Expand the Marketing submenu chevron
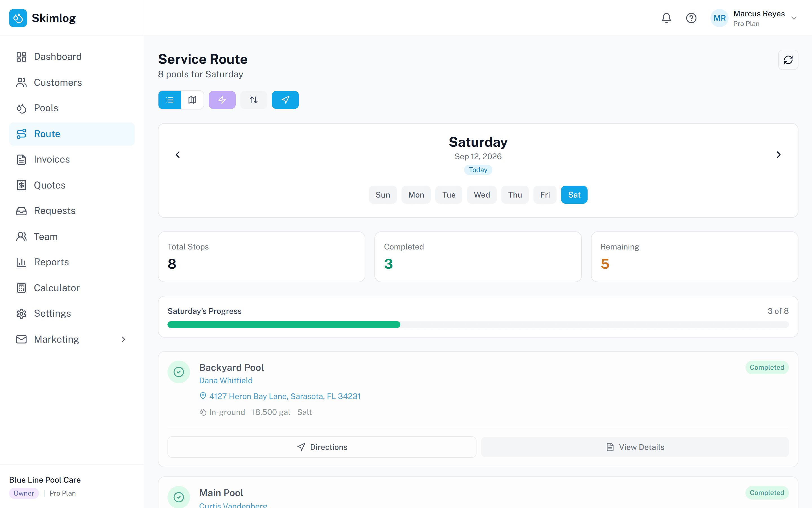This screenshot has height=508, width=812. tap(123, 339)
